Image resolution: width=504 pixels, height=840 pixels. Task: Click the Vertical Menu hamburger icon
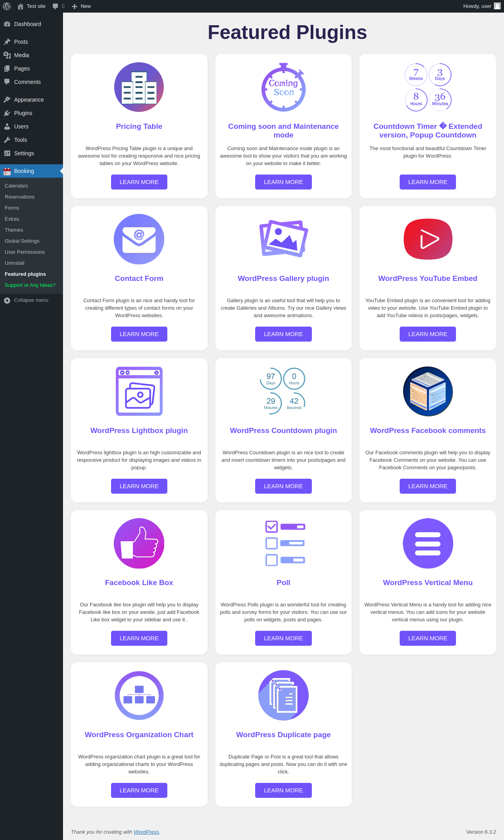[428, 543]
